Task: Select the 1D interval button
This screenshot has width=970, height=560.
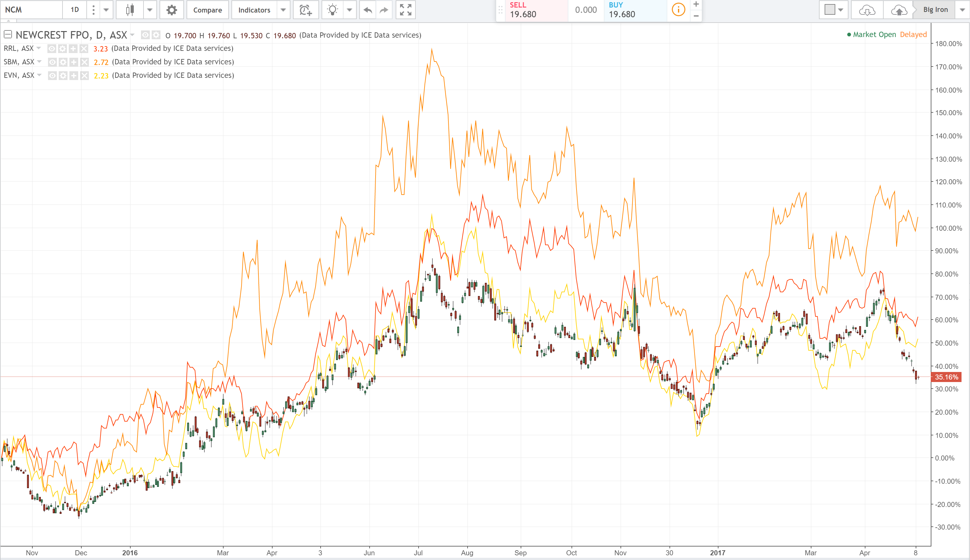Action: (75, 10)
